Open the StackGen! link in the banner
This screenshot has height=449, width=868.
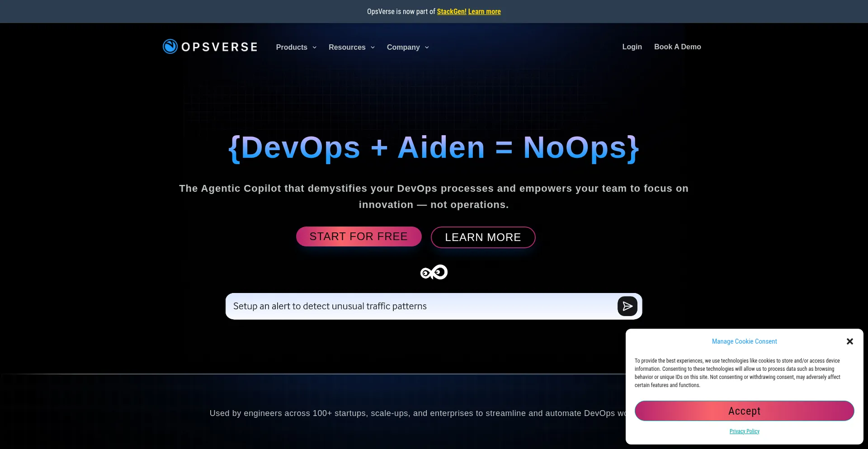[x=451, y=11]
